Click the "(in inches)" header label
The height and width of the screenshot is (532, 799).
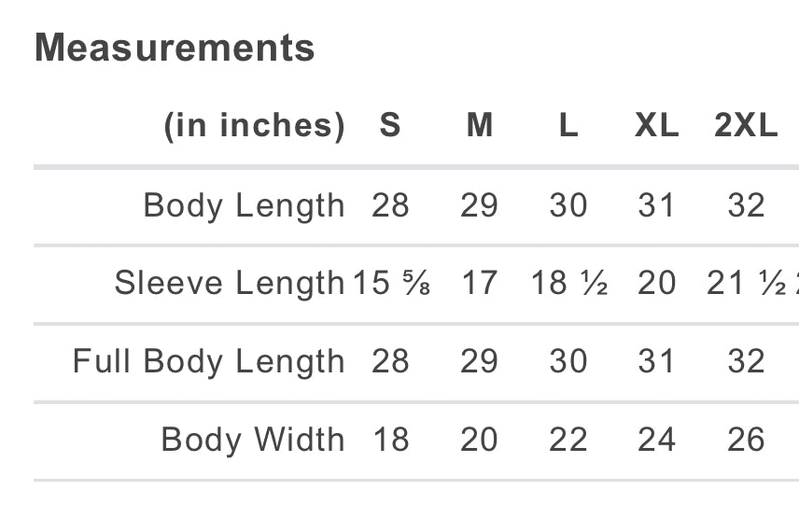click(x=254, y=126)
